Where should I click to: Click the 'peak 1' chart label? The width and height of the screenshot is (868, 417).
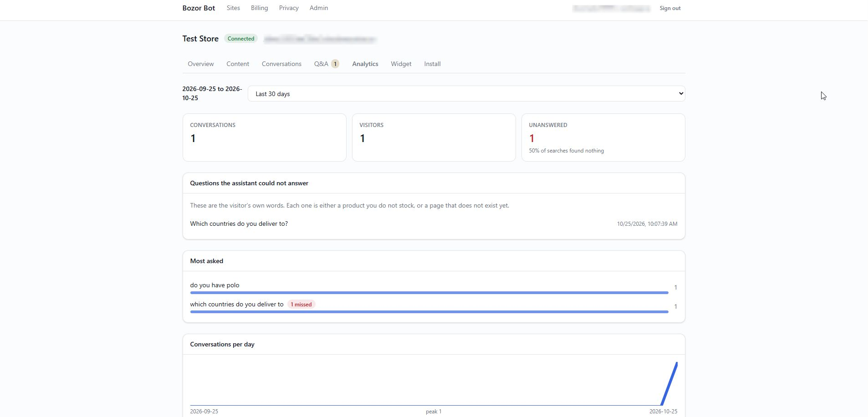[434, 412]
